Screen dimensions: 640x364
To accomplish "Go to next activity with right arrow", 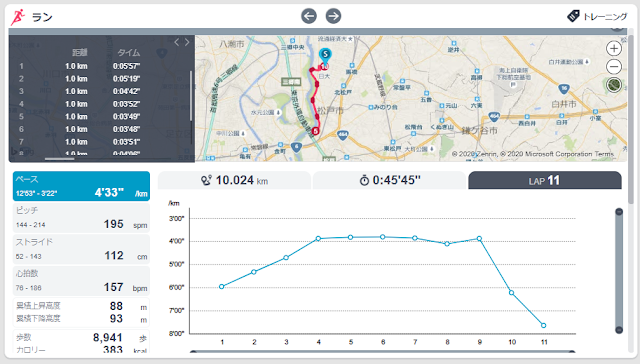I will click(333, 16).
